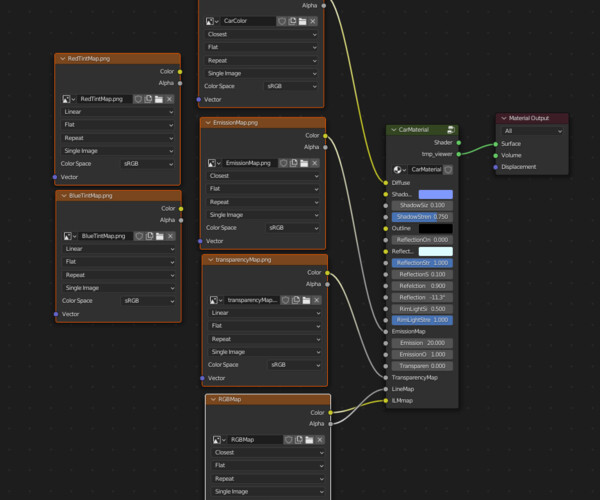Toggle fake user shield on RGBMap image

pyautogui.click(x=289, y=440)
